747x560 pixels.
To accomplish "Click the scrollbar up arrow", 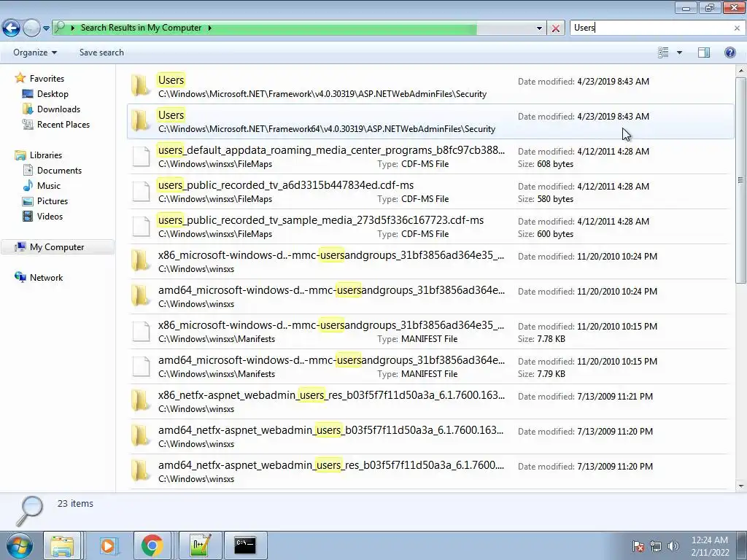I will [x=741, y=71].
